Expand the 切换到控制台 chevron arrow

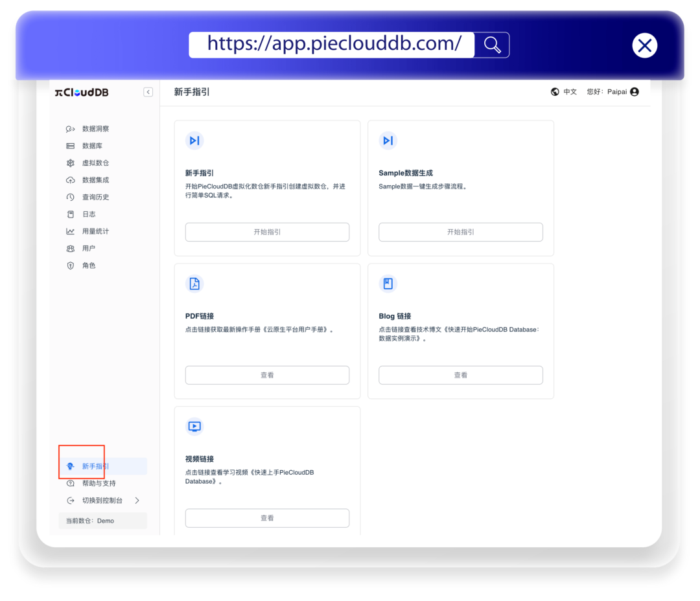(x=137, y=501)
